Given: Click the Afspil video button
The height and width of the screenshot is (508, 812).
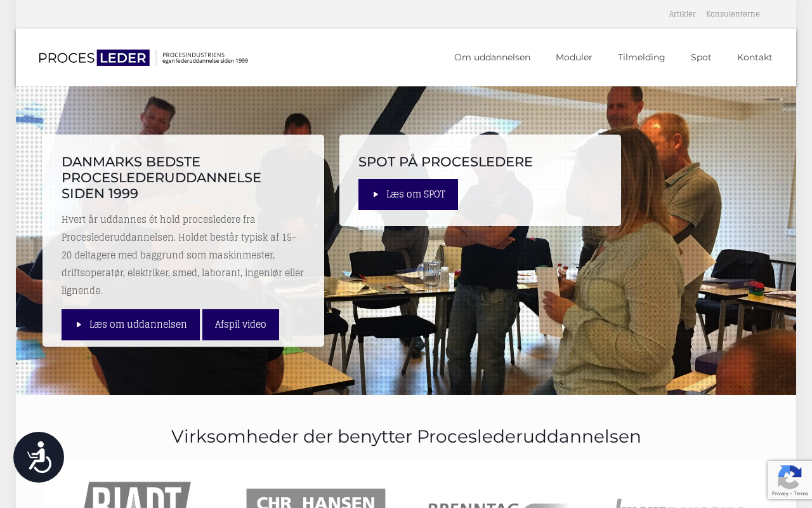Looking at the screenshot, I should coord(240,324).
